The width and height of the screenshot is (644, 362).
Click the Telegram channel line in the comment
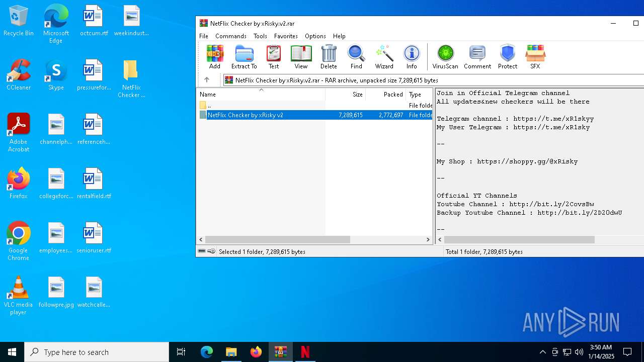[x=515, y=119]
